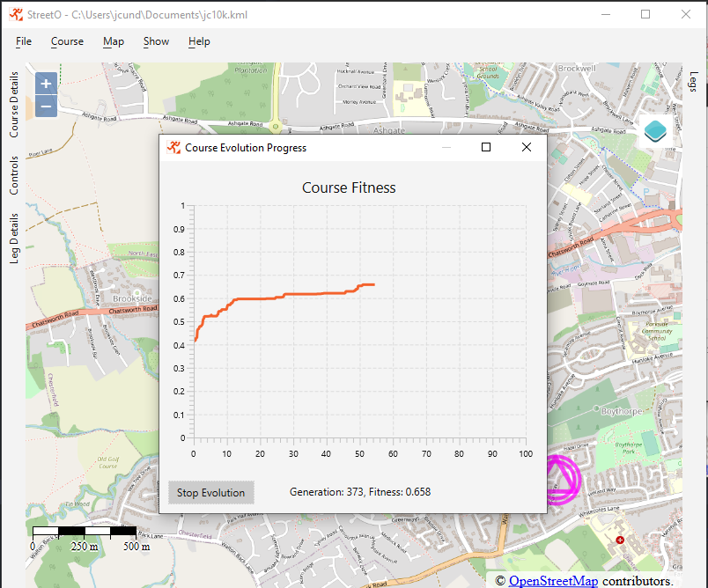Image resolution: width=708 pixels, height=588 pixels.
Task: Open the Help menu
Action: click(x=199, y=41)
